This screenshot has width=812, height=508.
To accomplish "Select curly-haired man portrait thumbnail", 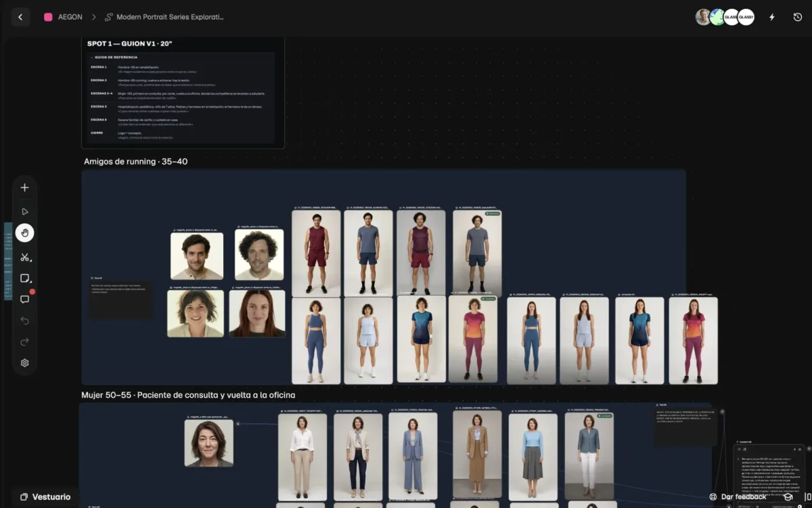I will pyautogui.click(x=259, y=254).
